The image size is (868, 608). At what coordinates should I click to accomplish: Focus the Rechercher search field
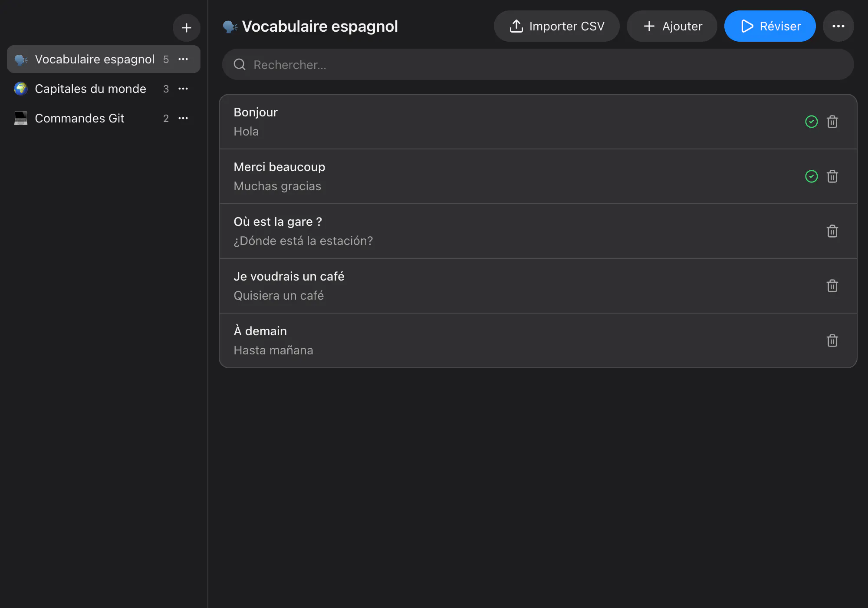[x=538, y=64]
